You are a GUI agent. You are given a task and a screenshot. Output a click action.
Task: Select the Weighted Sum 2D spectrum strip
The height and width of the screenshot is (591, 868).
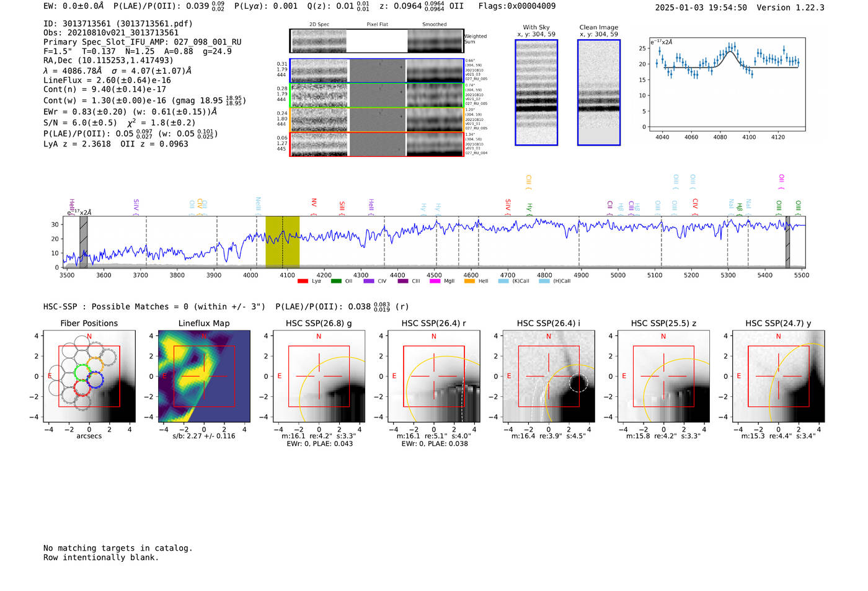[377, 41]
